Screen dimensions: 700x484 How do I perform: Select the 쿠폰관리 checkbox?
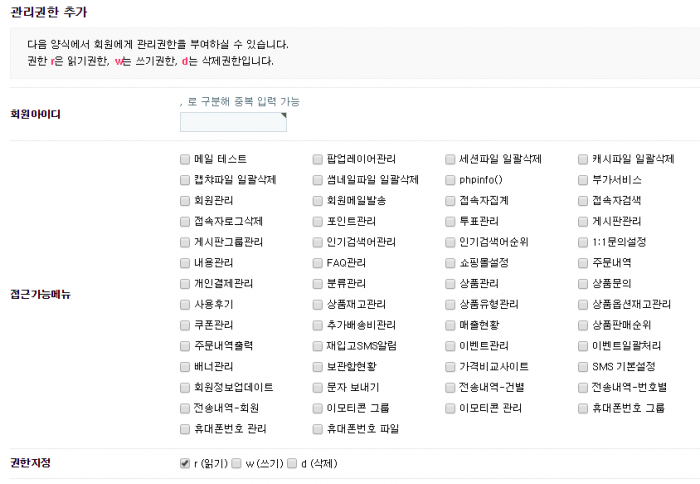coord(185,325)
